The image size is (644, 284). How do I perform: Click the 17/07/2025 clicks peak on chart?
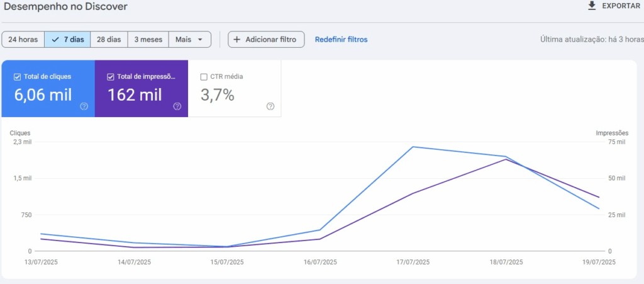coord(413,147)
